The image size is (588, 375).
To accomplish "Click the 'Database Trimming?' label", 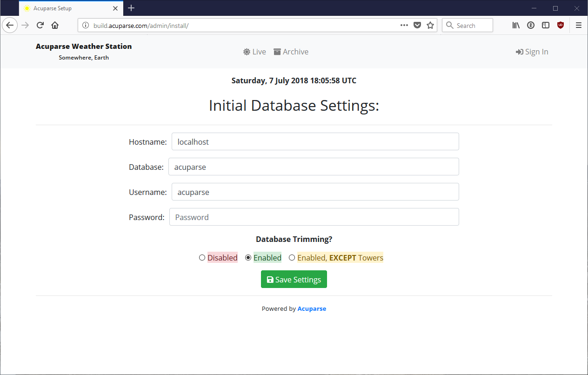I will point(294,239).
